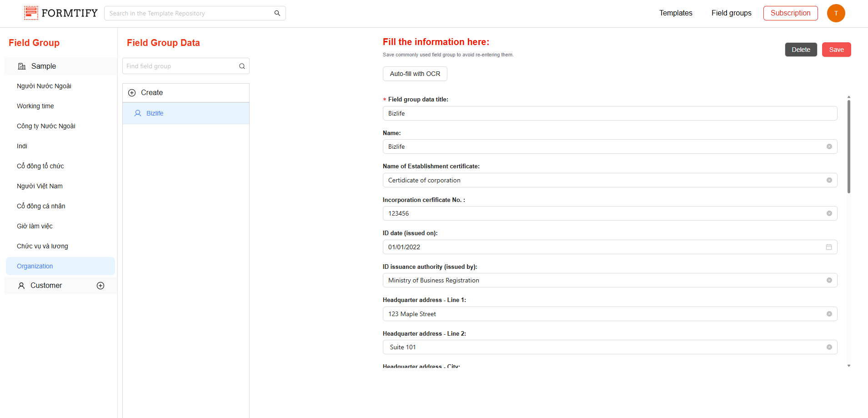Expand the Customer field group section

[x=46, y=286]
